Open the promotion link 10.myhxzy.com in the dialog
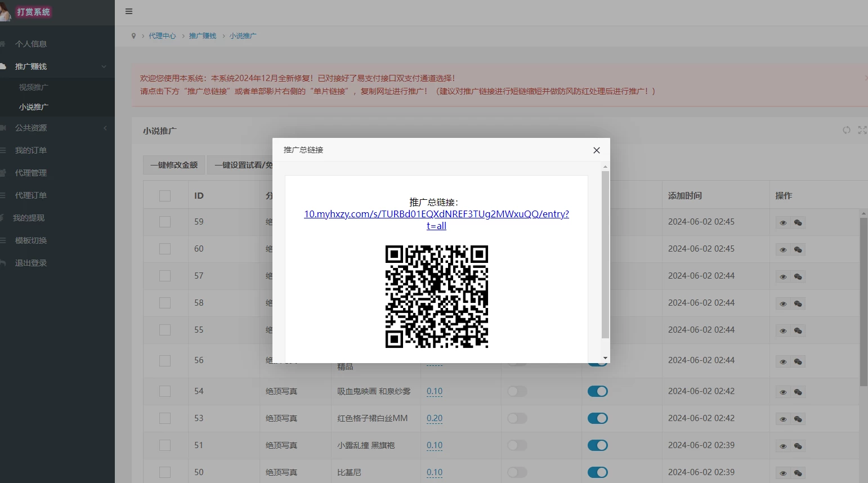 (436, 214)
